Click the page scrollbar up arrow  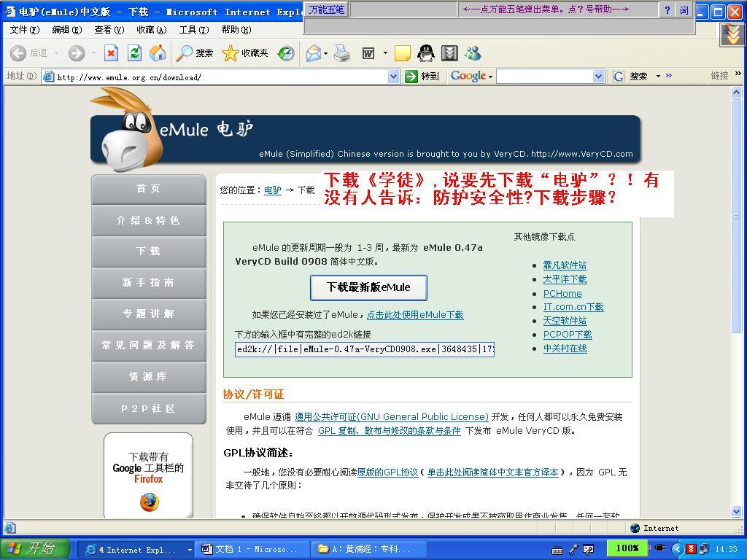737,93
